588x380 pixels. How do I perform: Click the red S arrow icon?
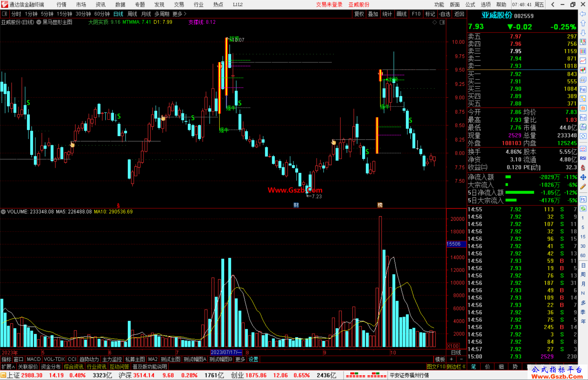tap(583, 168)
